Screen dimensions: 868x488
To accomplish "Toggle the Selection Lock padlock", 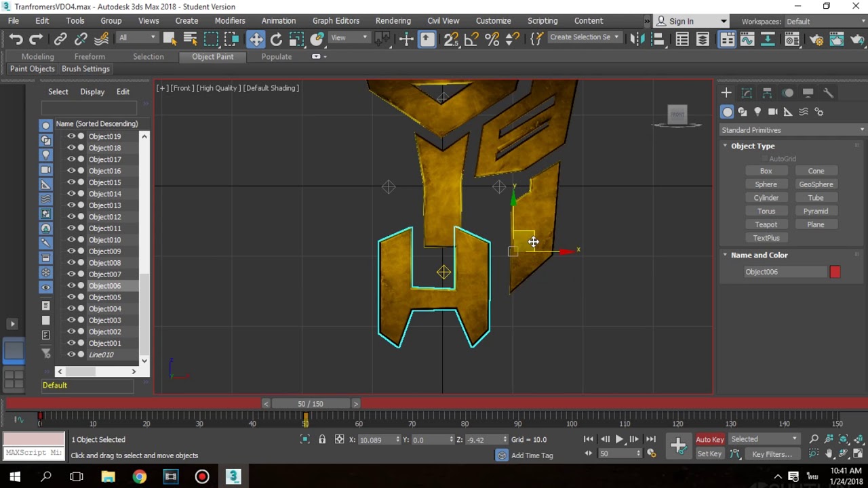I will click(x=322, y=439).
